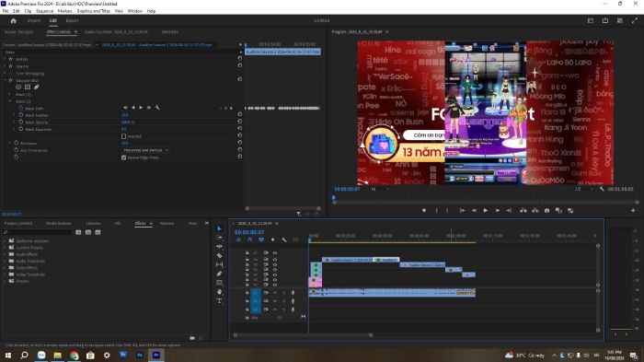Go to the Export workspace

[72, 20]
